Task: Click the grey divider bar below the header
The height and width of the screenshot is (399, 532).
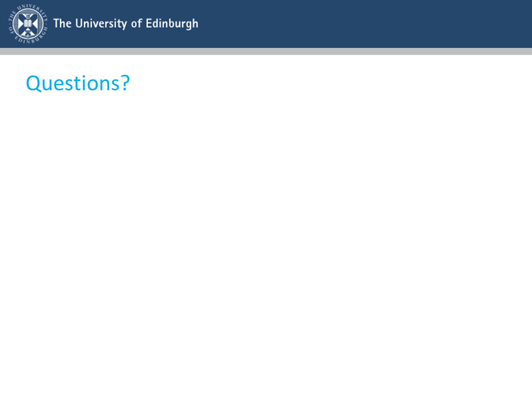Action: click(266, 51)
